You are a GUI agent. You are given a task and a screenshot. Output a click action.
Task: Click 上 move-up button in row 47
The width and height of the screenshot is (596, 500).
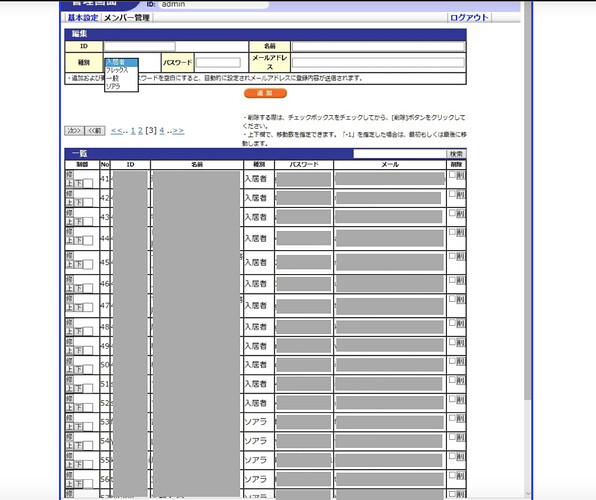click(x=70, y=307)
